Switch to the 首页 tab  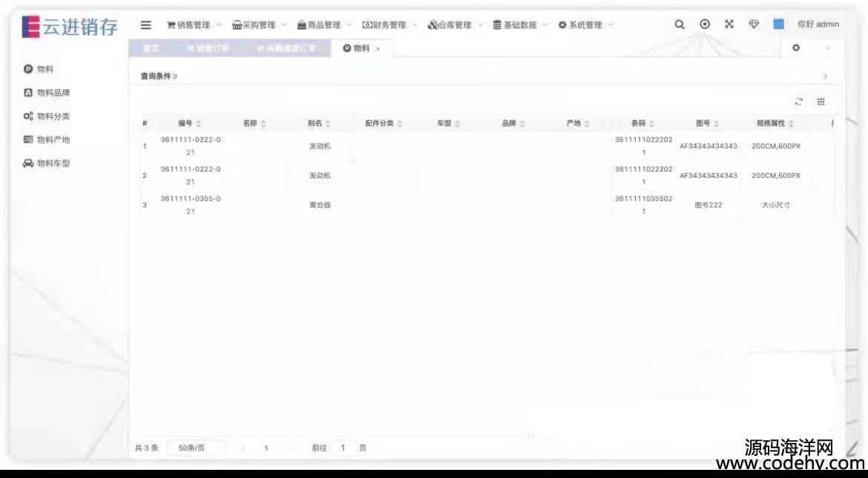151,49
